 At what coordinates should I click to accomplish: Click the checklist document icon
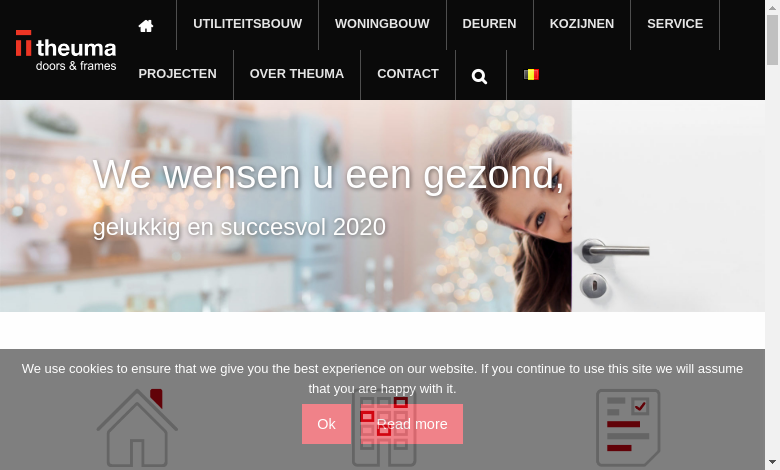click(x=628, y=428)
